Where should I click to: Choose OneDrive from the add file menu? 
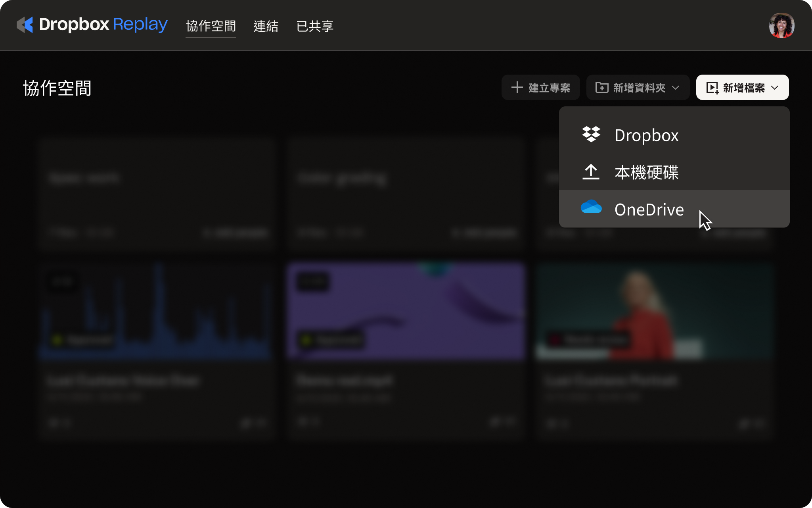click(x=674, y=209)
